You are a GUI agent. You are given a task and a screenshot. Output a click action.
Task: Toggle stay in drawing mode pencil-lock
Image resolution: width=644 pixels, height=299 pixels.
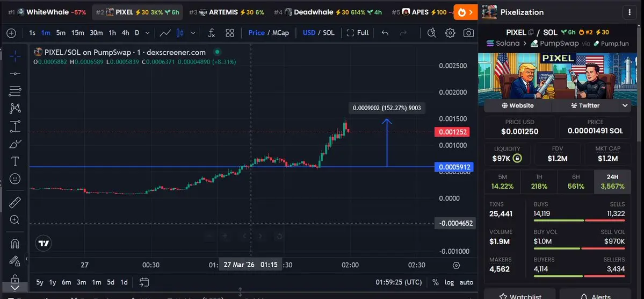[15, 261]
